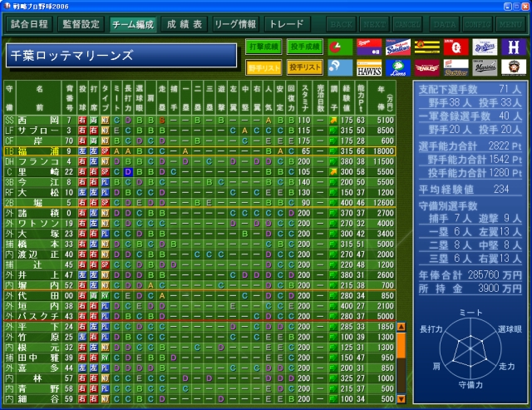This screenshot has width=532, height=410.
Task: Click the PL type badge for 今江
Action: pyautogui.click(x=105, y=182)
